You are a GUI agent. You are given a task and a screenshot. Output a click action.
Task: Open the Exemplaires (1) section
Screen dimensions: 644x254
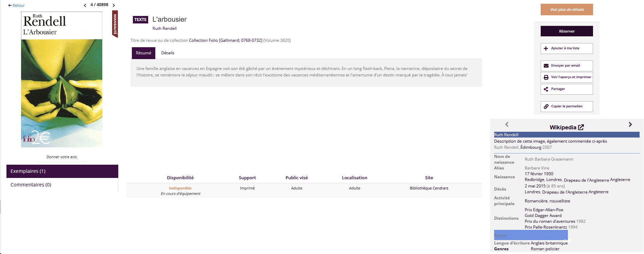(62, 171)
